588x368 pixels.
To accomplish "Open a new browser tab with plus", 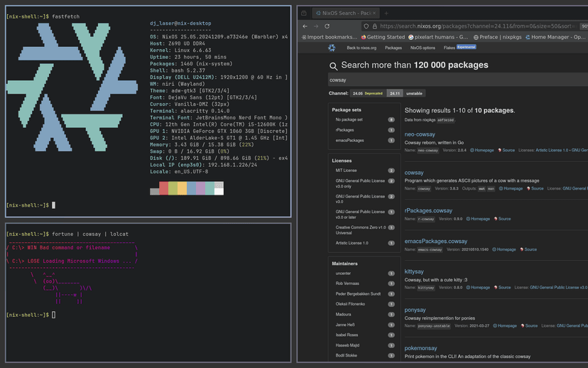I will pyautogui.click(x=386, y=13).
